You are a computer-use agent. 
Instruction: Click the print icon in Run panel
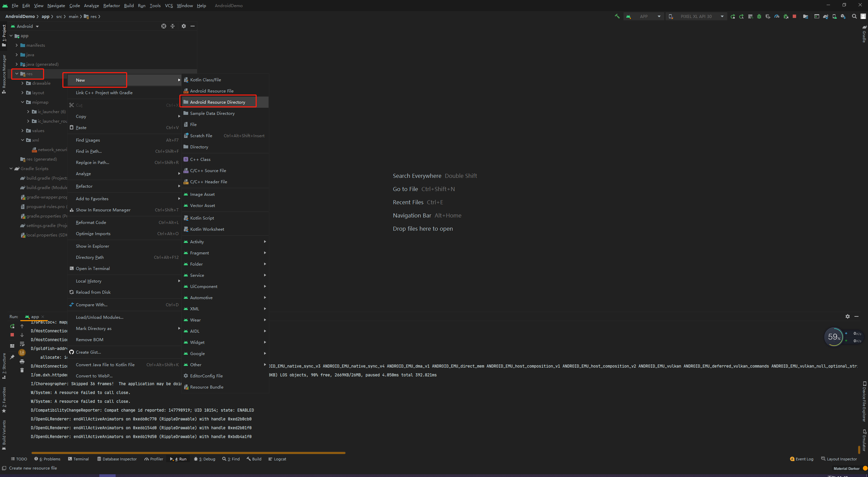point(22,361)
